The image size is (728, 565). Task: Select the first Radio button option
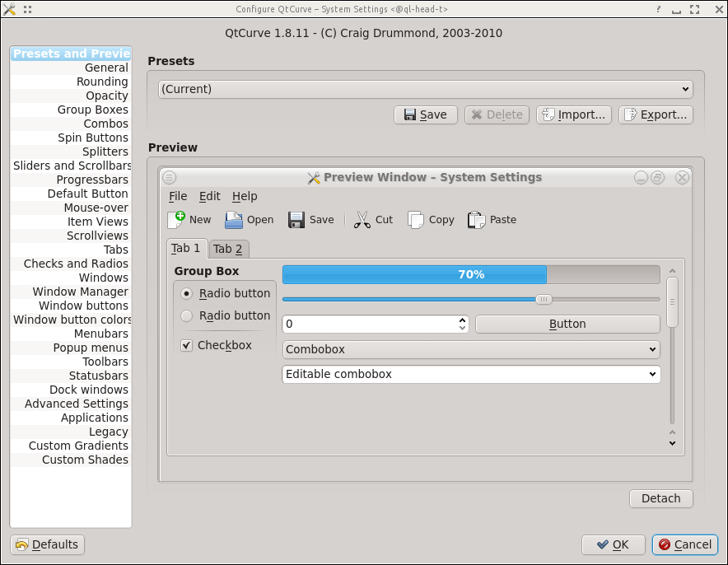tap(187, 293)
